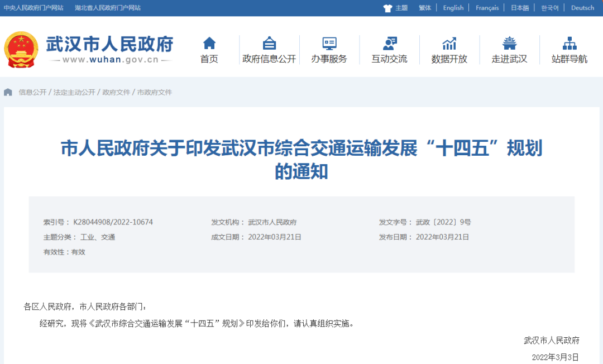Switch language to 日本語
Viewport: 603px width, 364px height.
point(520,8)
